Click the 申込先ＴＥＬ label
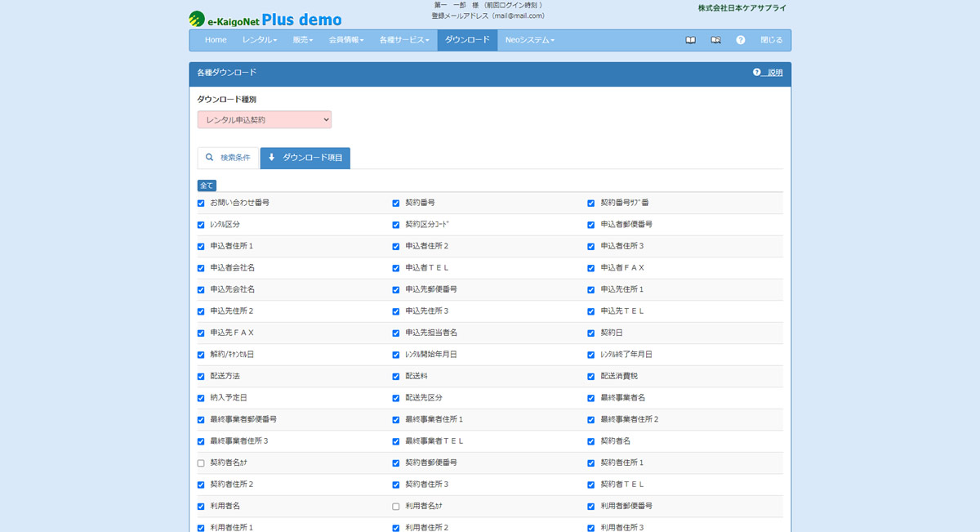The width and height of the screenshot is (980, 532). tap(623, 311)
